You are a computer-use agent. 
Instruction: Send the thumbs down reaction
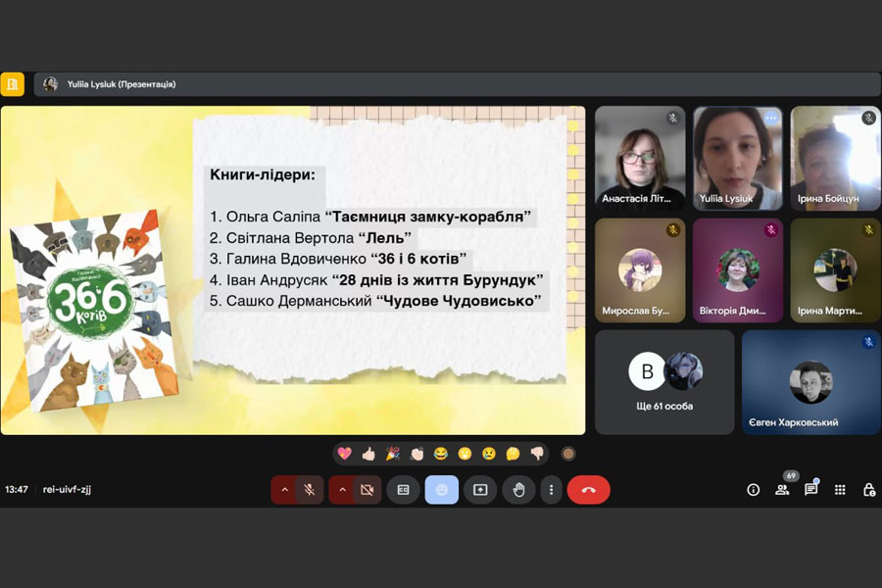click(x=537, y=454)
